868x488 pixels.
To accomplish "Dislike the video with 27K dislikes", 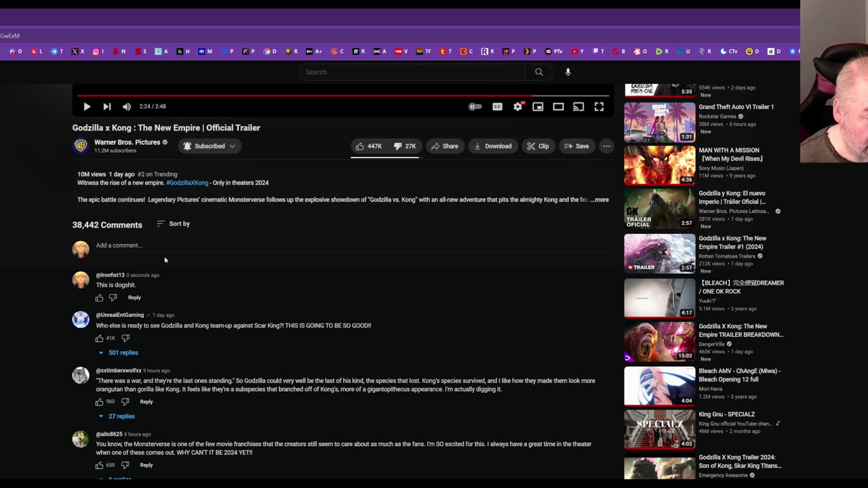I will pyautogui.click(x=405, y=146).
